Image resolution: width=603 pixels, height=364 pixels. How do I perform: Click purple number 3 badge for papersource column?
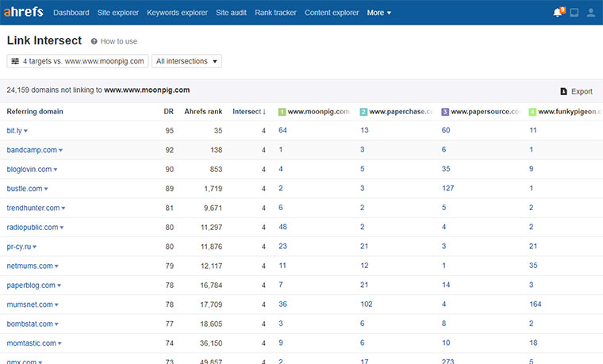point(445,112)
